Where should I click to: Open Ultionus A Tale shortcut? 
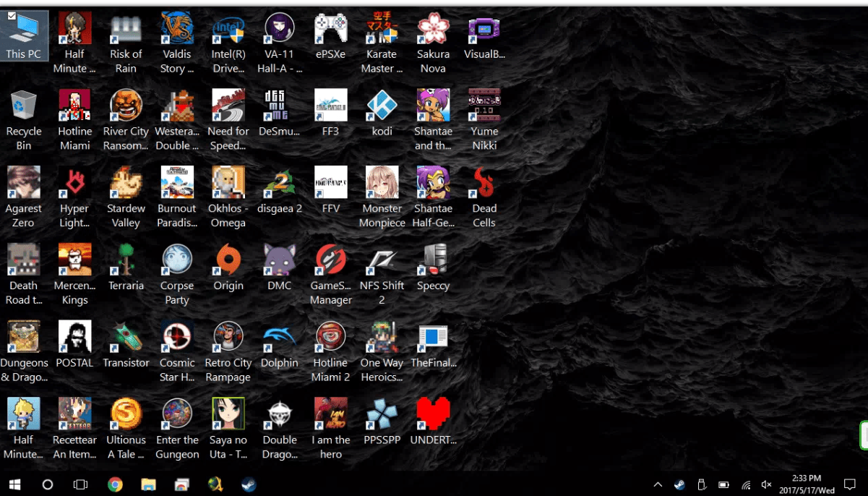[126, 414]
